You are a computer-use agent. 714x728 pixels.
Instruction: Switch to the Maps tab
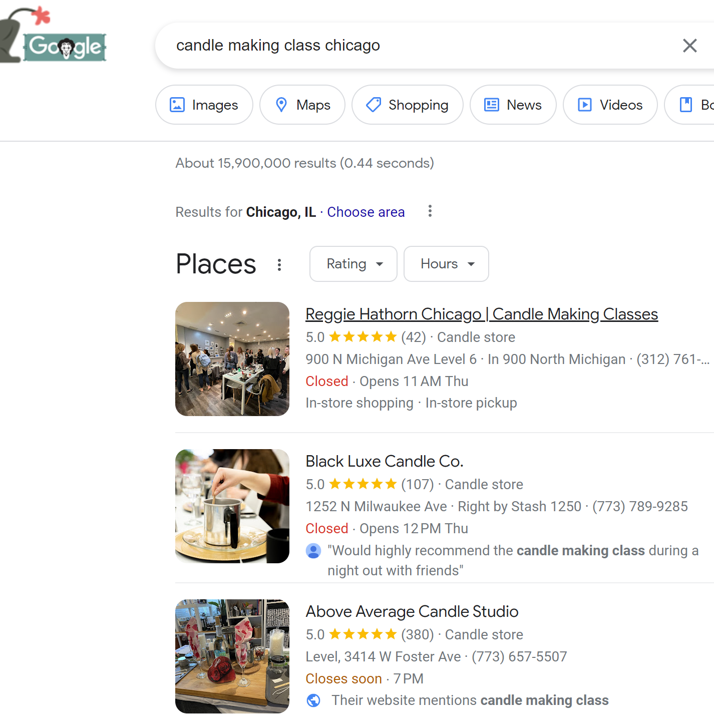[x=302, y=105]
